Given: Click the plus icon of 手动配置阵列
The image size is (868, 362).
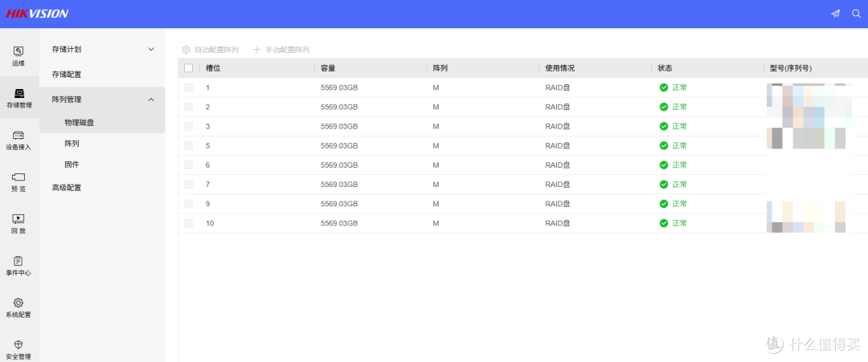Looking at the screenshot, I should point(257,49).
